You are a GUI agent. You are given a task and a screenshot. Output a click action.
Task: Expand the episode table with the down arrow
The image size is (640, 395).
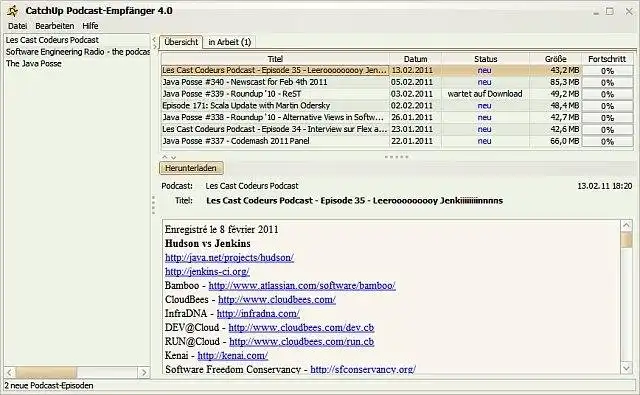point(173,157)
